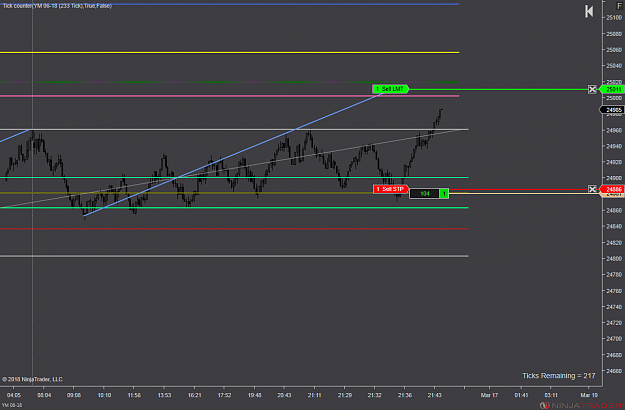Click the 17:52 time axis label

tap(224, 395)
